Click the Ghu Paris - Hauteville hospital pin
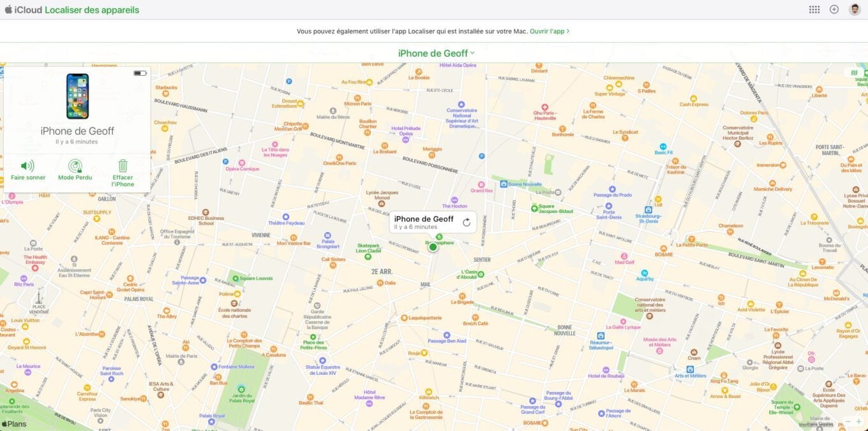 point(544,107)
